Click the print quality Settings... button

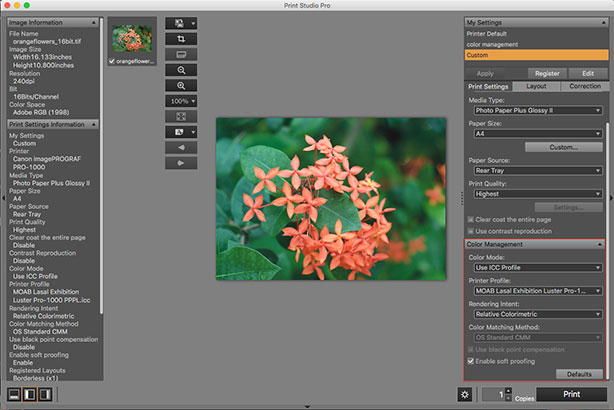coord(569,207)
